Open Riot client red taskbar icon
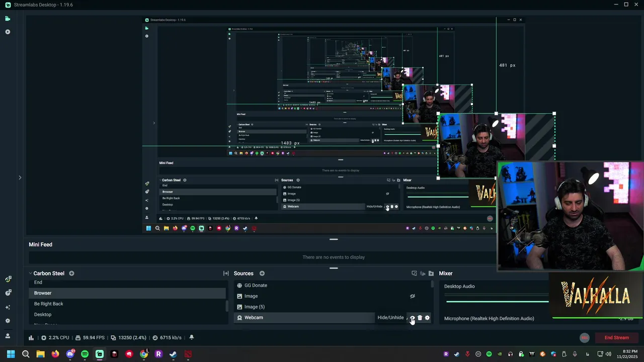The width and height of the screenshot is (644, 362). 129,354
